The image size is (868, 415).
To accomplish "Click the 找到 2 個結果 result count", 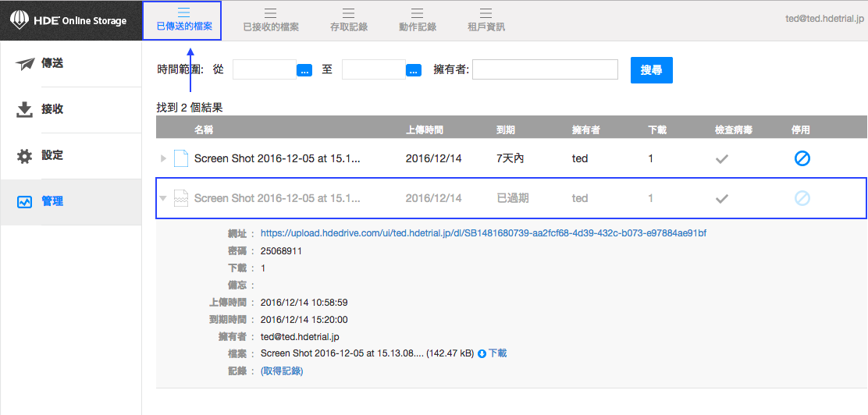I will [190, 108].
